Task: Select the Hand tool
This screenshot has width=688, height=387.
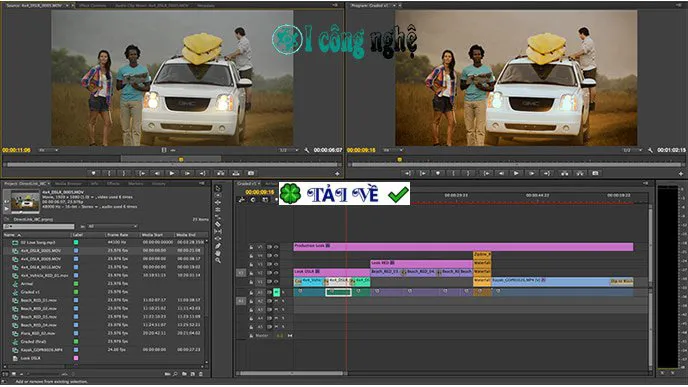Action: tap(218, 253)
